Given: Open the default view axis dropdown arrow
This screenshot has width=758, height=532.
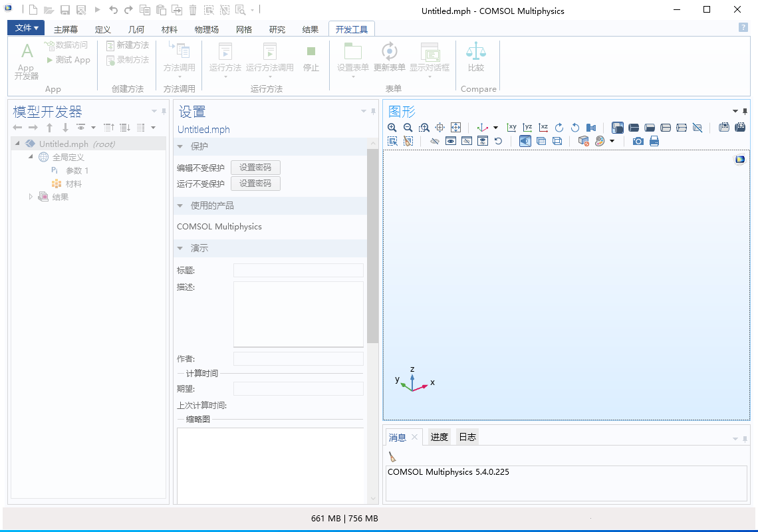Looking at the screenshot, I should click(495, 128).
